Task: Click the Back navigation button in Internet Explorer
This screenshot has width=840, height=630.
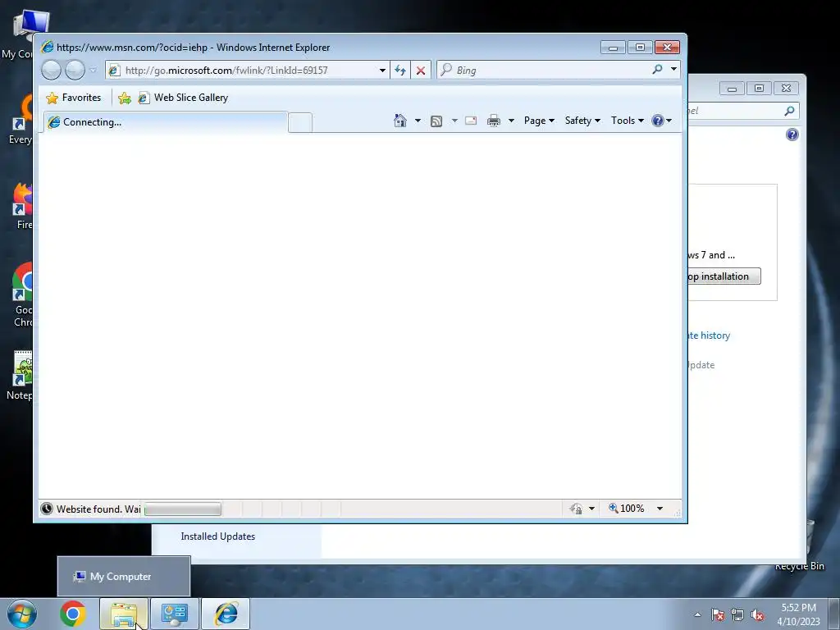Action: pyautogui.click(x=52, y=71)
